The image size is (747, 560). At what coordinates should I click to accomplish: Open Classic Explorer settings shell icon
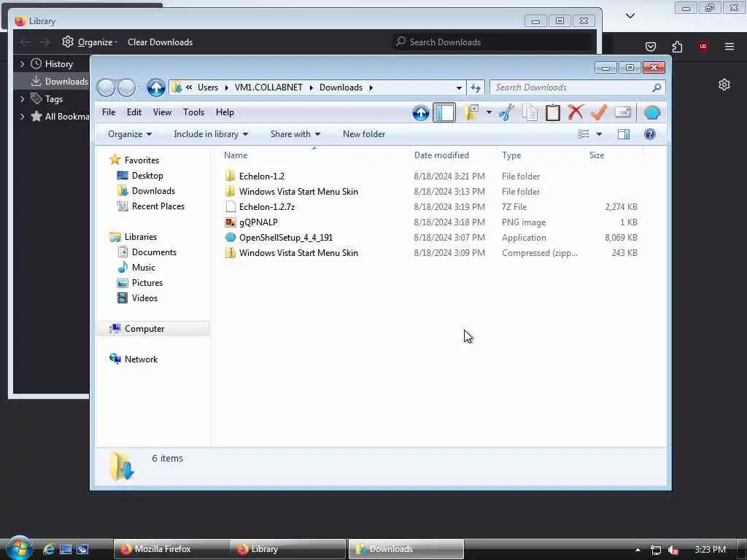click(x=651, y=113)
